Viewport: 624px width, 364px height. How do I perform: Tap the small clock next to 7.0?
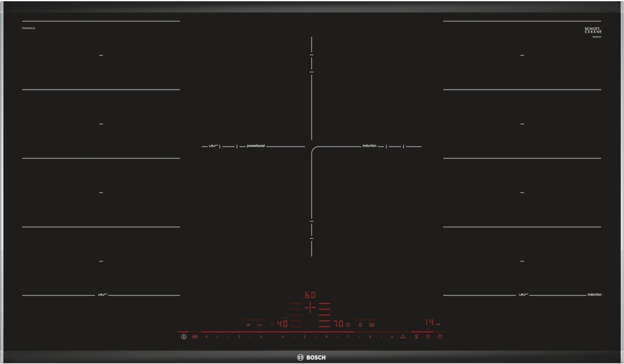[348, 325]
